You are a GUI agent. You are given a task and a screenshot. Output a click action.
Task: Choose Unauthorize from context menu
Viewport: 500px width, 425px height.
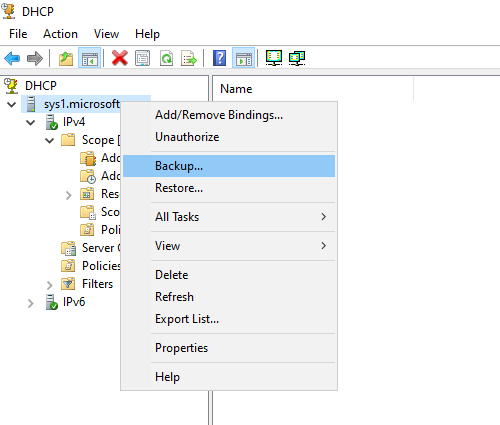pyautogui.click(x=229, y=137)
